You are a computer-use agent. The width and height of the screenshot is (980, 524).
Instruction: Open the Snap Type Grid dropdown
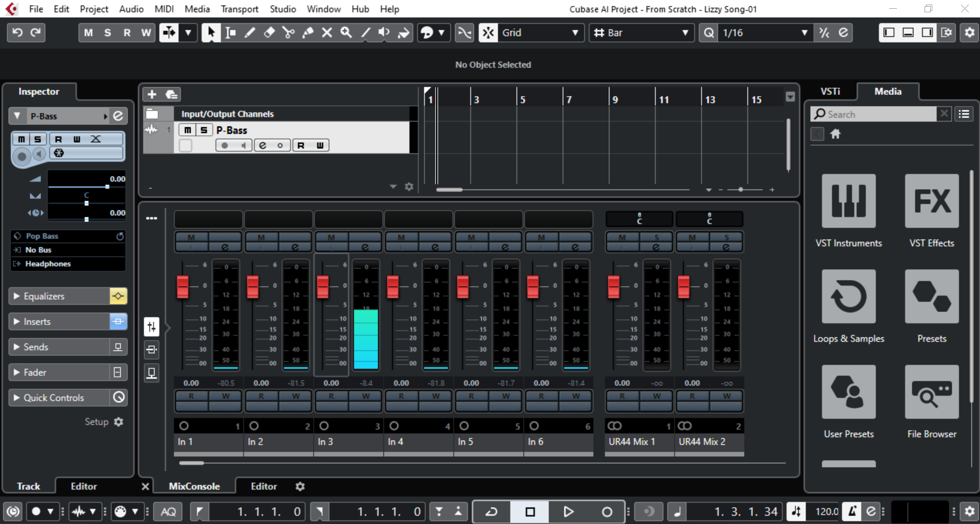coord(540,33)
